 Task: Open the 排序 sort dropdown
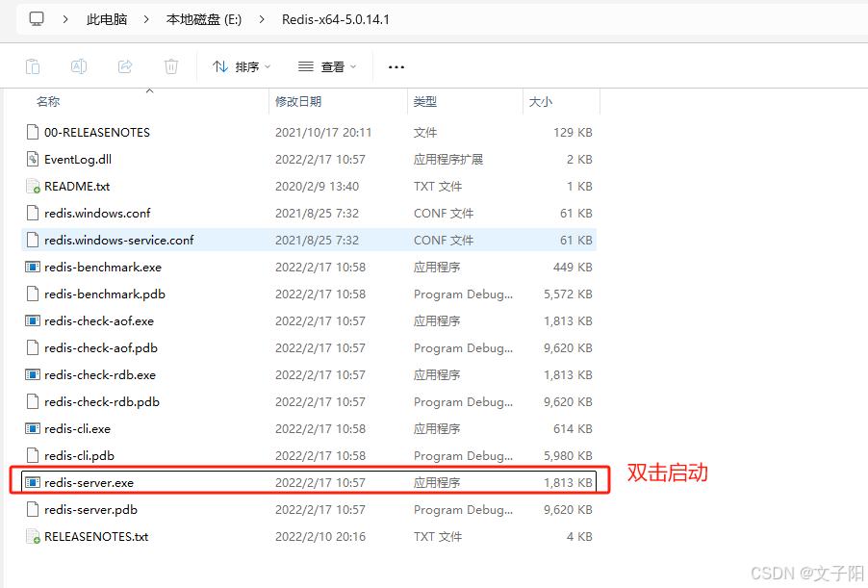tap(242, 67)
